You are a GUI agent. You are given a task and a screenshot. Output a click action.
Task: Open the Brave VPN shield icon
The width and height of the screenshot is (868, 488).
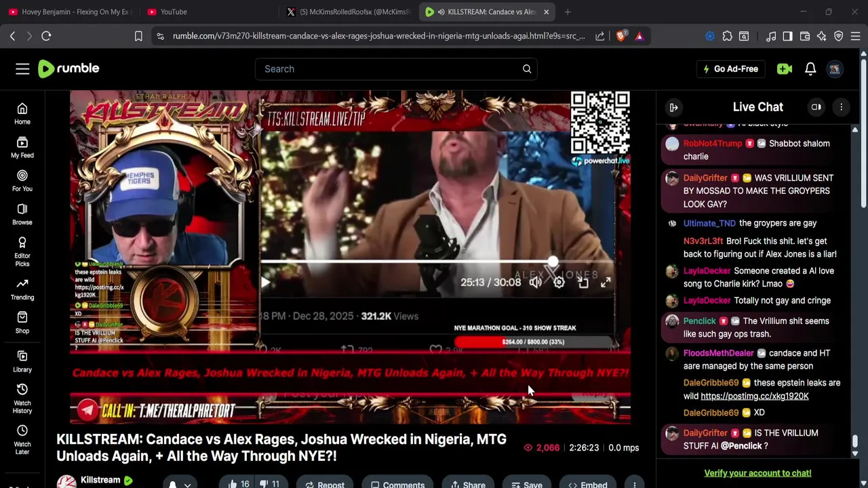(x=839, y=36)
